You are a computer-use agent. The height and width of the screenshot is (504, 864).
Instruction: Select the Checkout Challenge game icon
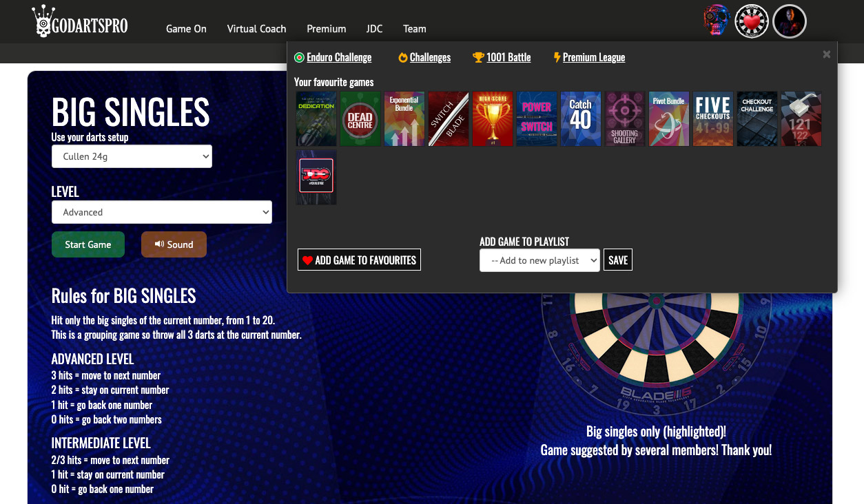(x=757, y=118)
